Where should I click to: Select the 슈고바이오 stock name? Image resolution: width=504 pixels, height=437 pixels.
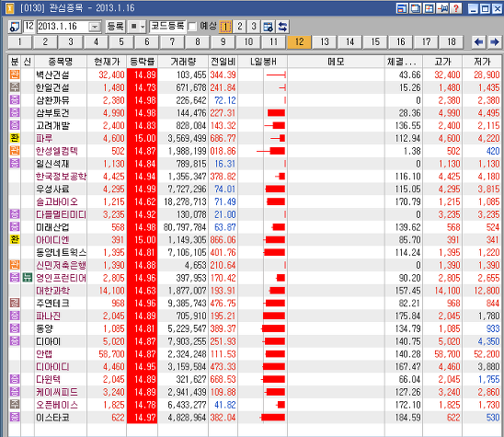coord(57,201)
